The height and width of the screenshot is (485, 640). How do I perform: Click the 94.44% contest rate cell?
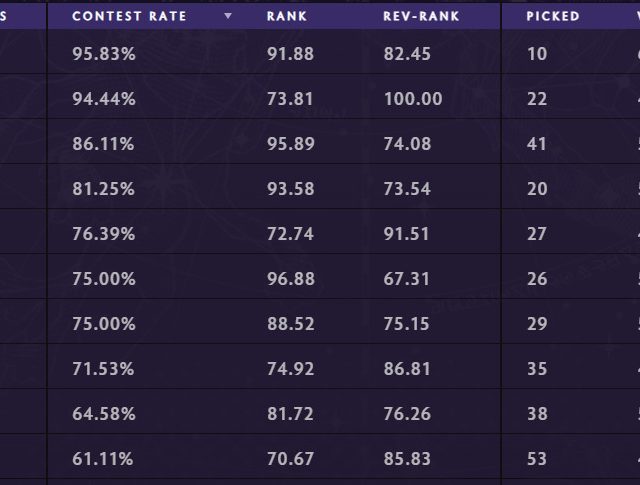tap(103, 99)
